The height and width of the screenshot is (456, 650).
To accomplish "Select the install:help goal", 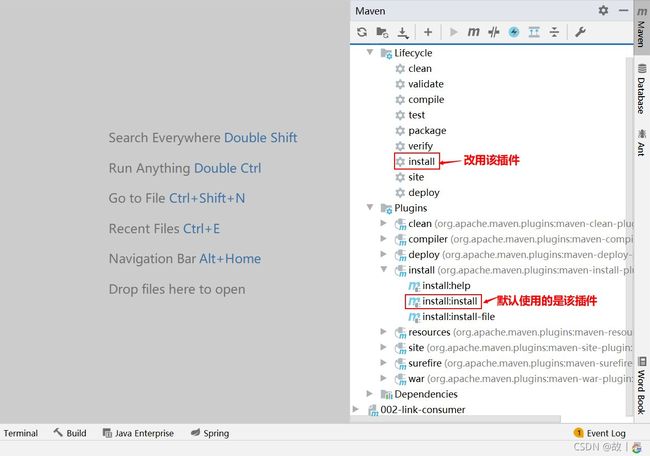I will (446, 286).
